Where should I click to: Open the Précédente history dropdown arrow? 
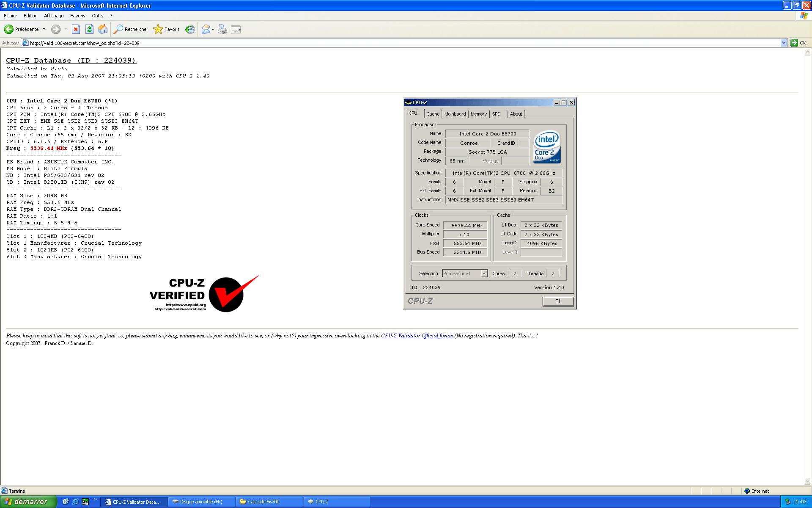pyautogui.click(x=44, y=29)
